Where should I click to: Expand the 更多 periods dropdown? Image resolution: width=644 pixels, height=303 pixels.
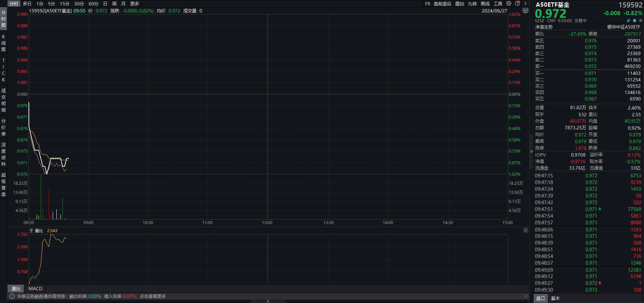(135, 4)
